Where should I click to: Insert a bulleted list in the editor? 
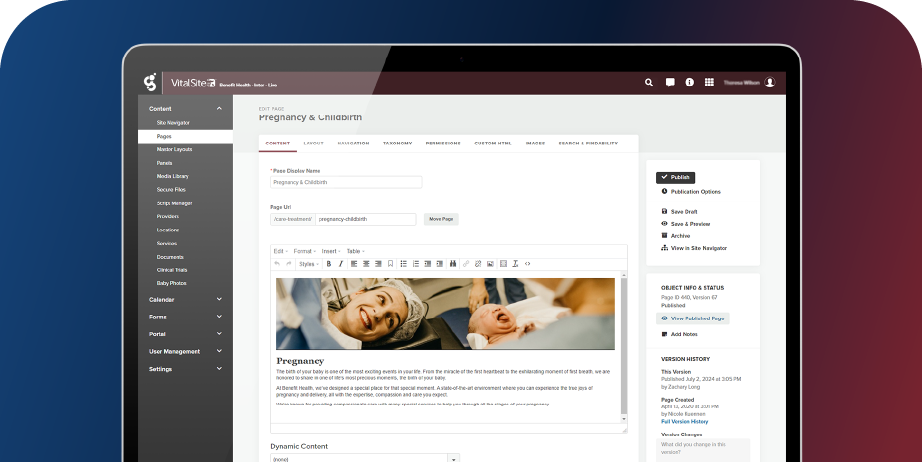click(403, 264)
